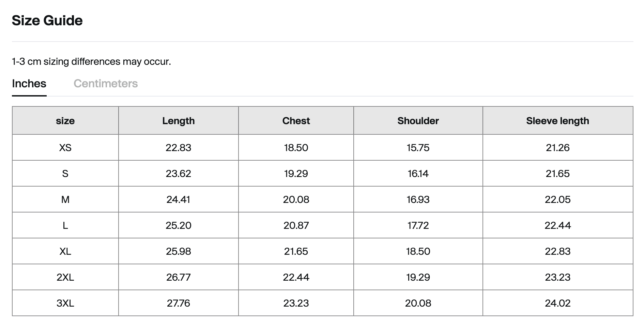Click the S shoulder value 16.14
This screenshot has height=324, width=644.
418,174
